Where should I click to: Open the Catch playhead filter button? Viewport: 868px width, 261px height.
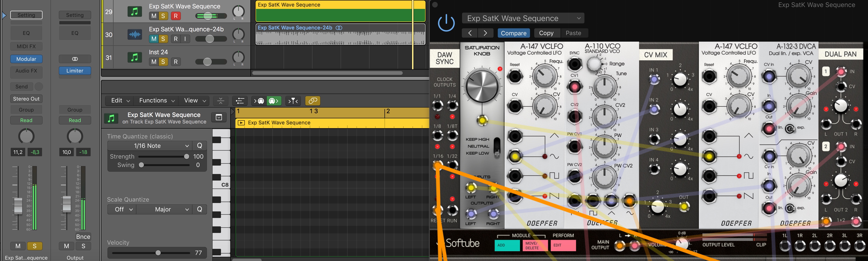293,101
